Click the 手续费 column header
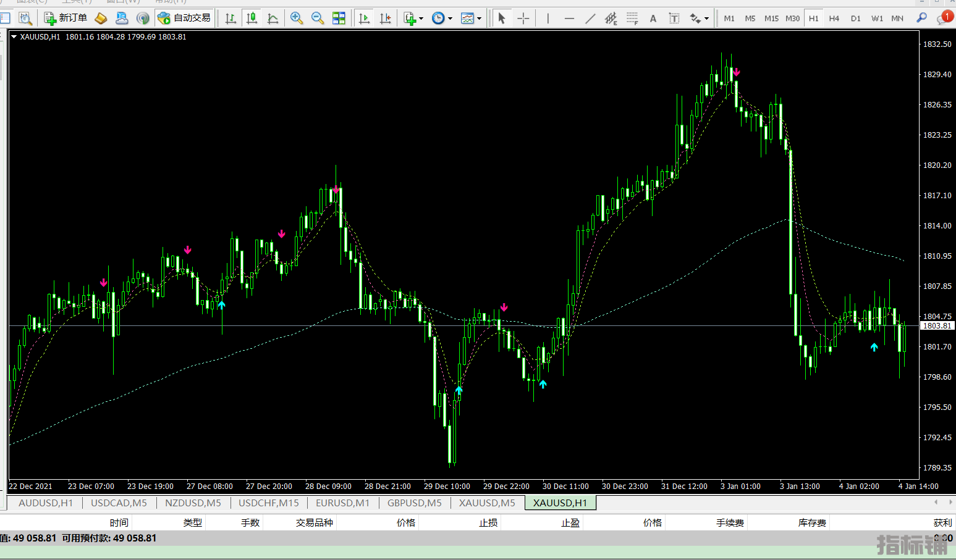Viewport: 956px width, 560px height. [x=730, y=523]
